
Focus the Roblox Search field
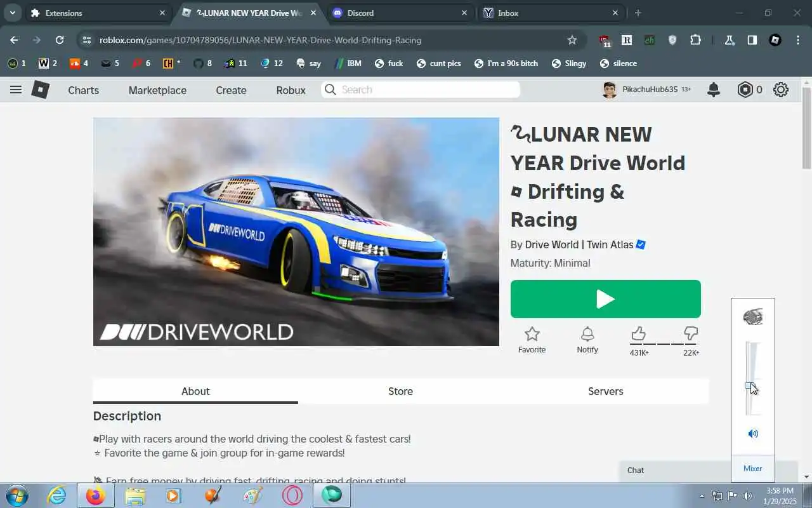pos(421,90)
